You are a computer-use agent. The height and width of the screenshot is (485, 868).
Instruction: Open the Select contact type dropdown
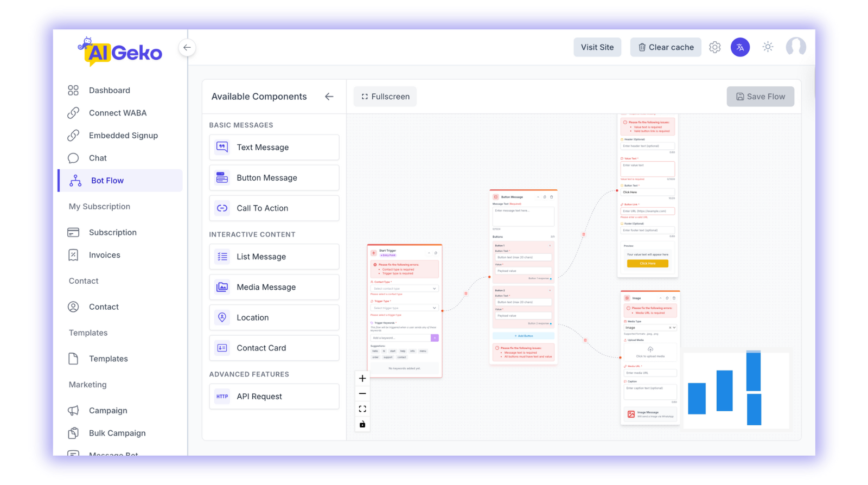coord(404,289)
